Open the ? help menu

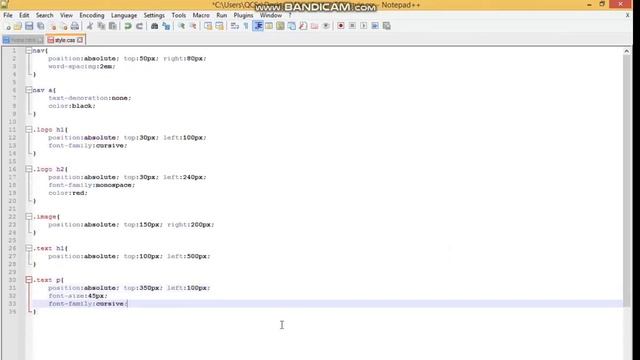click(x=290, y=15)
